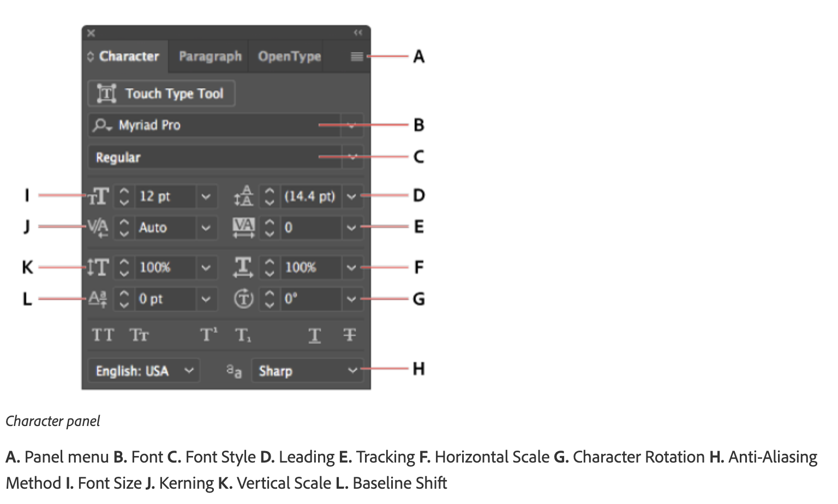Screen dimensions: 838x504
Task: Enable Superscript formatting
Action: click(208, 335)
